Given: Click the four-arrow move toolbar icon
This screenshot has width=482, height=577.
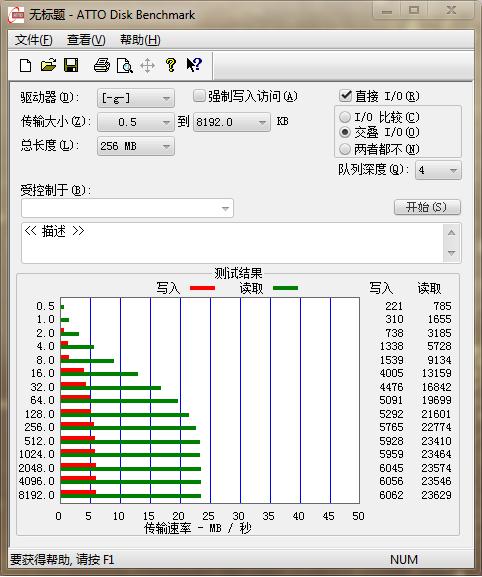Looking at the screenshot, I should click(x=147, y=66).
